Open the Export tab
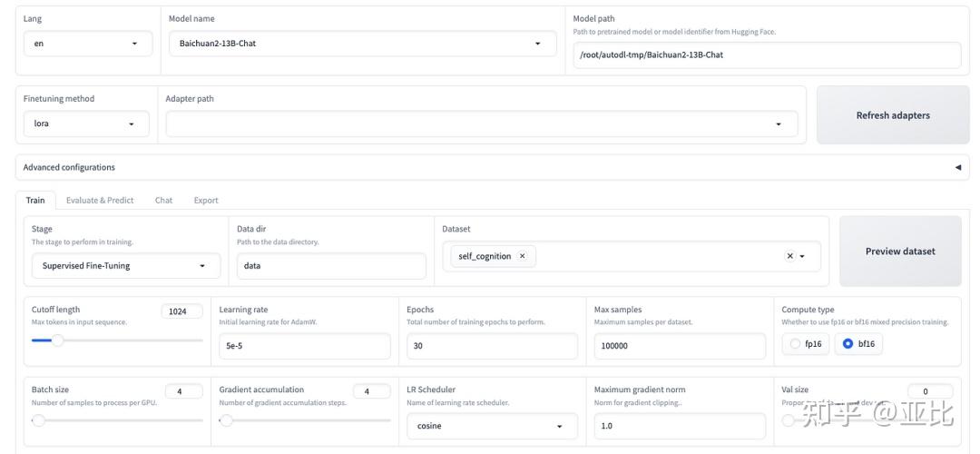 pyautogui.click(x=206, y=200)
